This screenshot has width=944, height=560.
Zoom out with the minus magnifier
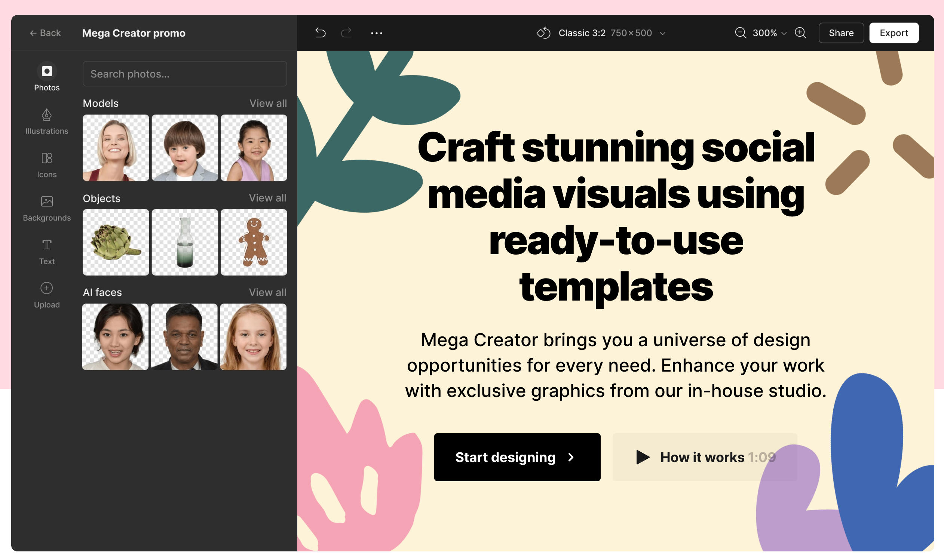tap(740, 33)
